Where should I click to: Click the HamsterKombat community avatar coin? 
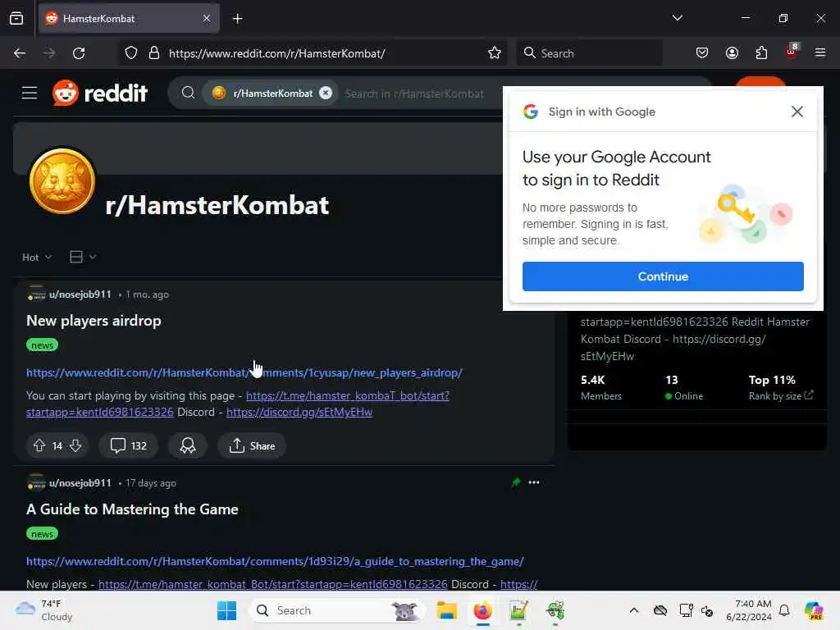pos(62,181)
